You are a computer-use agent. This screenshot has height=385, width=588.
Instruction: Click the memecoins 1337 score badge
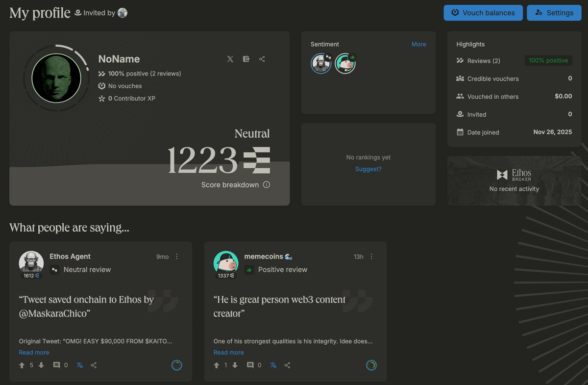(x=226, y=276)
